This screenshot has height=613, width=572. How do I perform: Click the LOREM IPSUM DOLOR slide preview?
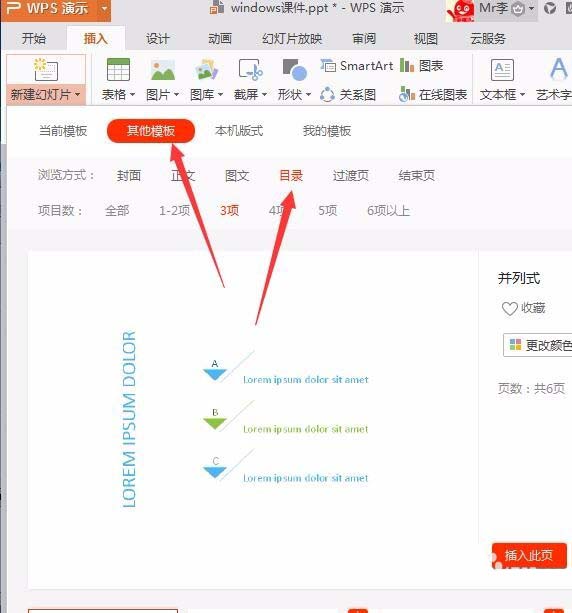(x=253, y=419)
